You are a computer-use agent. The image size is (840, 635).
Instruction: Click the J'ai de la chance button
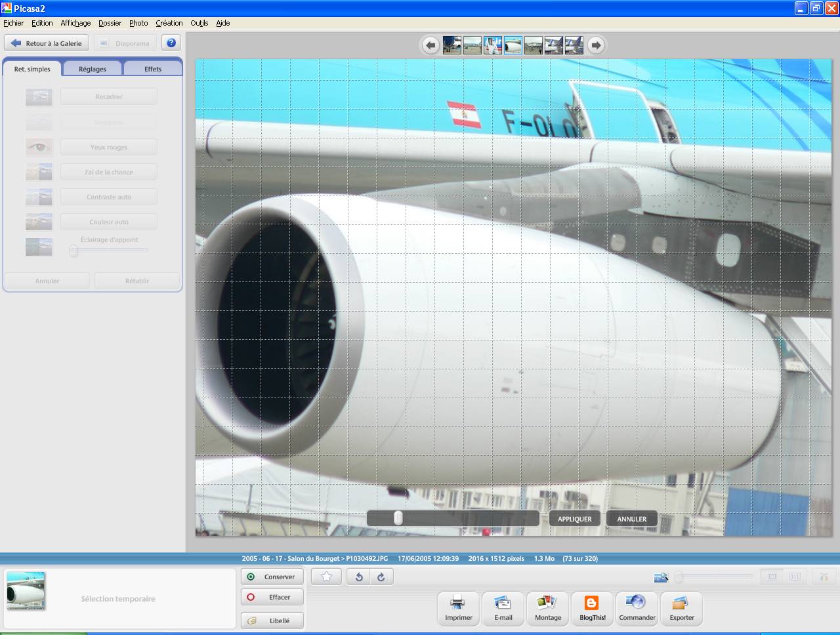click(x=109, y=172)
